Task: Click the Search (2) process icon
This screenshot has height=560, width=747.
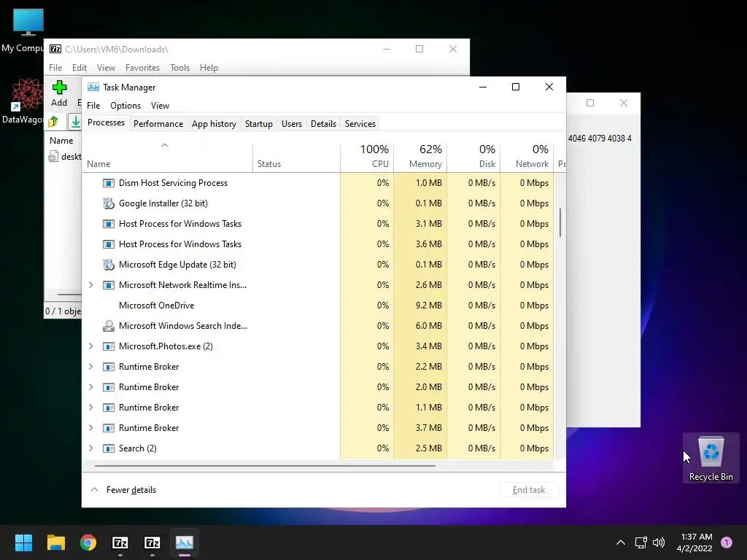Action: pyautogui.click(x=109, y=448)
